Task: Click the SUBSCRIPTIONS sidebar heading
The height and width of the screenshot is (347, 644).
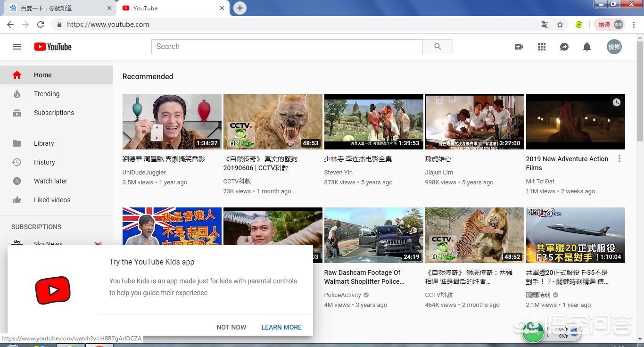Action: pyautogui.click(x=36, y=227)
